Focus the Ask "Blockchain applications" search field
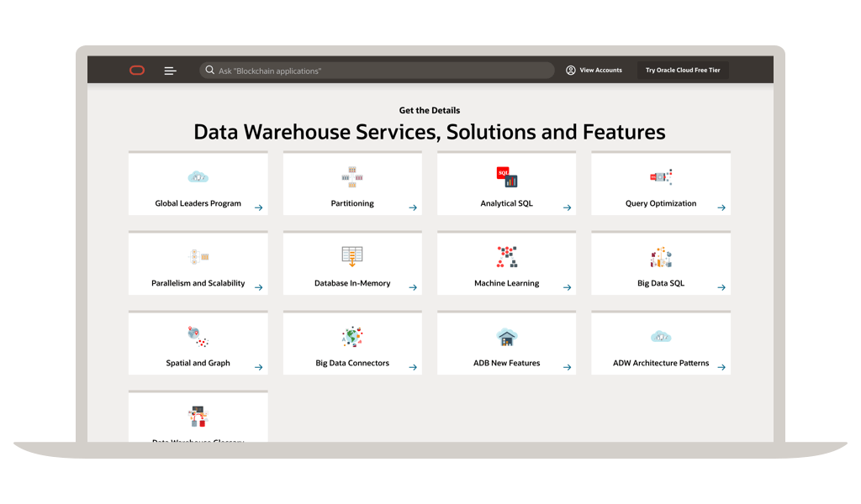 tap(378, 71)
